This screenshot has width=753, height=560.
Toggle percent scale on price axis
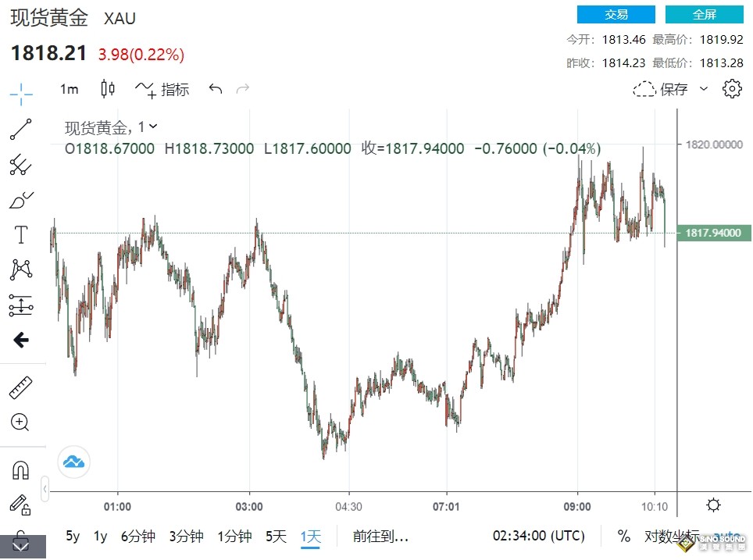tap(623, 536)
